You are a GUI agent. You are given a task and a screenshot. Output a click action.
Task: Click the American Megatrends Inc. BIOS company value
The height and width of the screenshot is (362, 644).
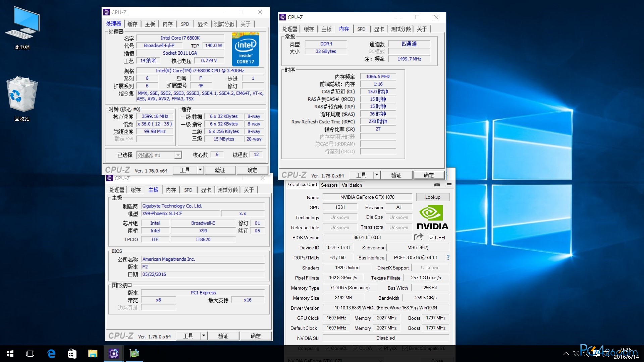pos(203,259)
